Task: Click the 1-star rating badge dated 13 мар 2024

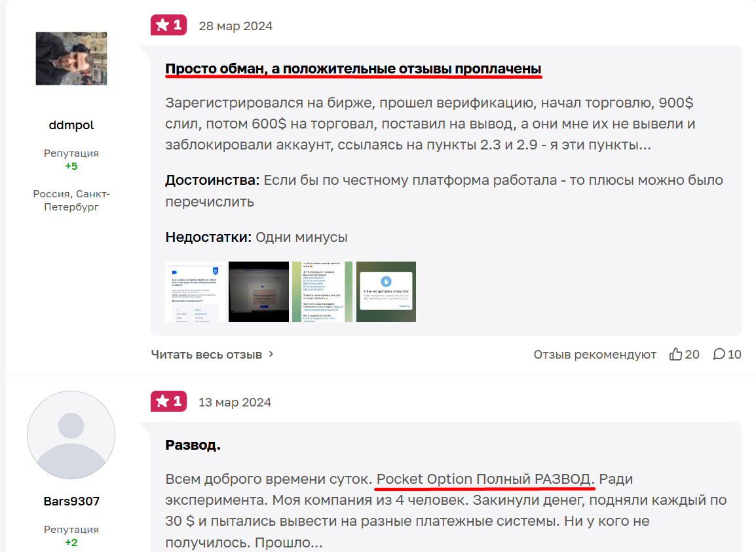Action: coord(168,401)
